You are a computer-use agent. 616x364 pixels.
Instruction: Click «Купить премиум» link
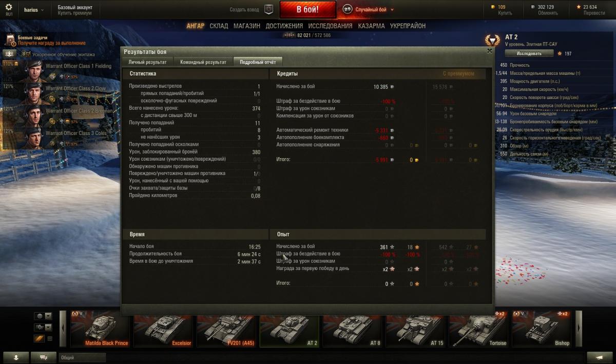(x=75, y=13)
